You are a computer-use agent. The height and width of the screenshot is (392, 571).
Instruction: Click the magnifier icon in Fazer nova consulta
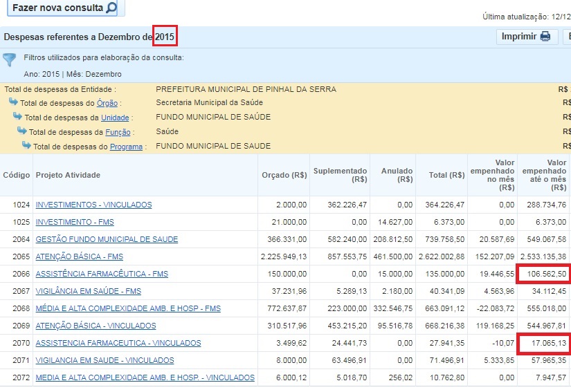point(111,8)
